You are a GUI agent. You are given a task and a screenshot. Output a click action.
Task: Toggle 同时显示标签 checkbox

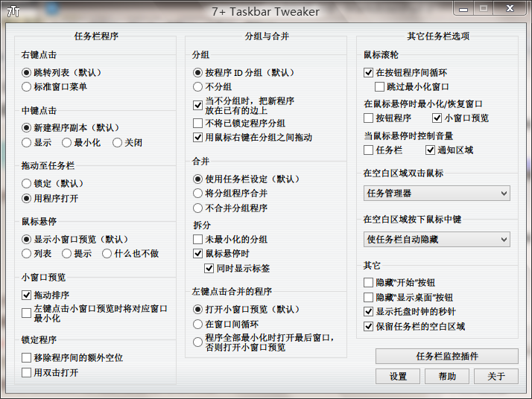coord(210,268)
